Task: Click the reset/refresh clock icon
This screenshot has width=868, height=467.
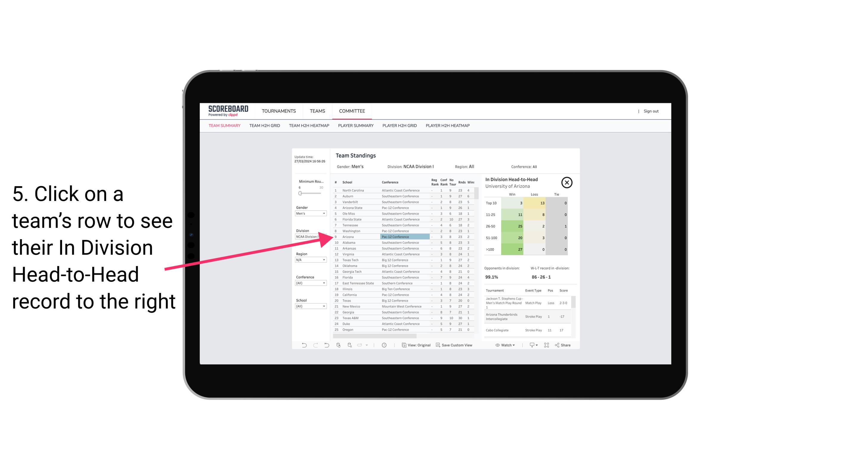Action: coord(385,345)
